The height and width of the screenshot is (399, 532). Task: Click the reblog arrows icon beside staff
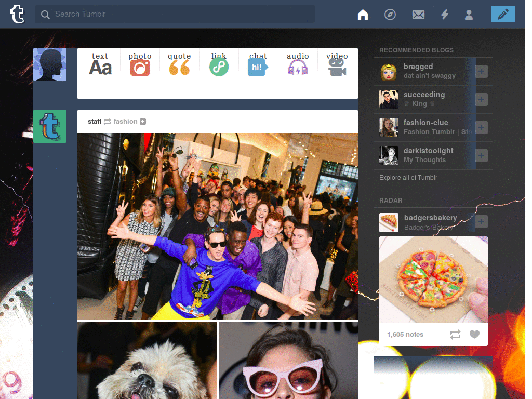107,122
